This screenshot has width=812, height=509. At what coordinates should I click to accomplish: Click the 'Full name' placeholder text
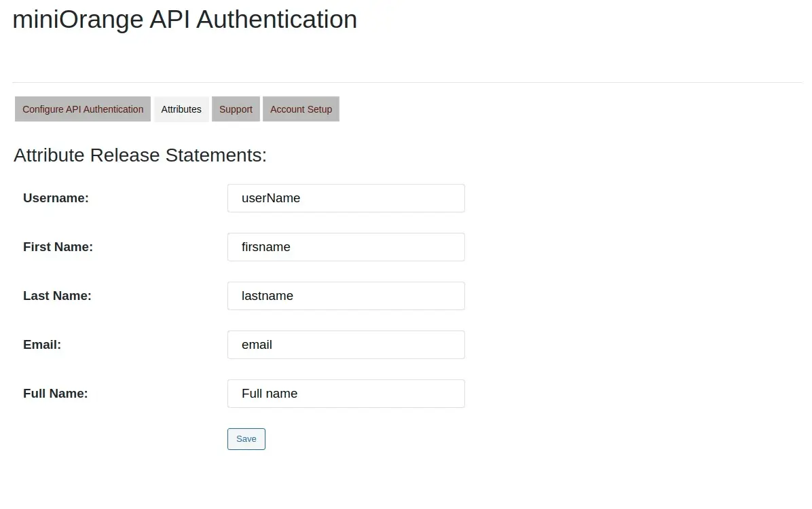pyautogui.click(x=269, y=393)
